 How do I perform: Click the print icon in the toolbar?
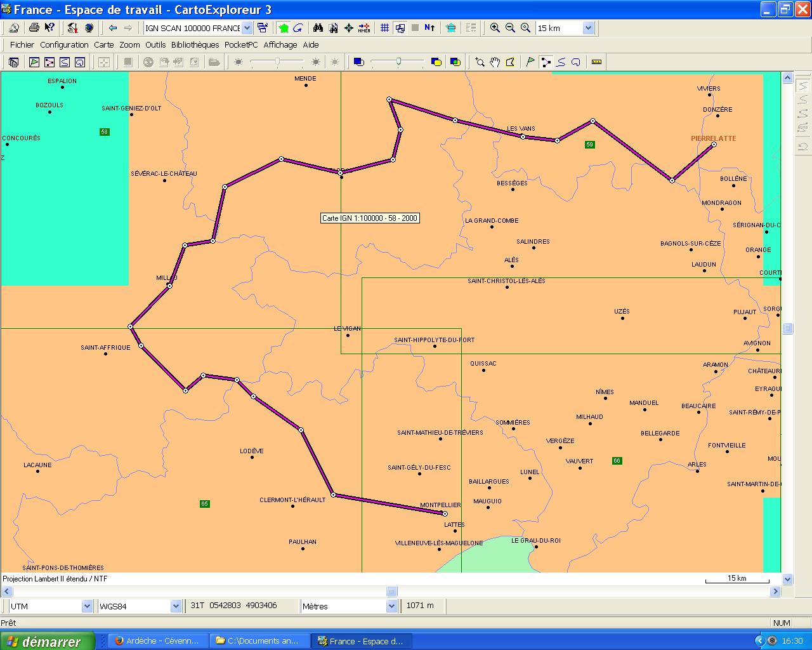coord(34,28)
